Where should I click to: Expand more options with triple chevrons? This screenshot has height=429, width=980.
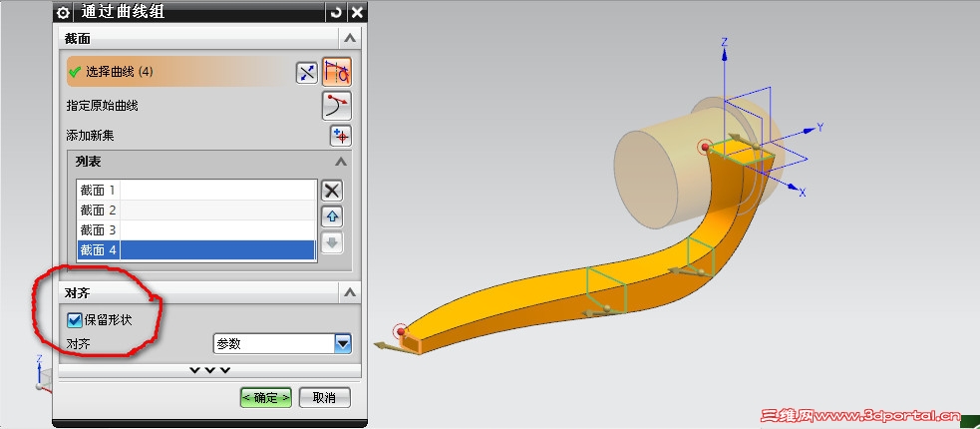(x=209, y=370)
